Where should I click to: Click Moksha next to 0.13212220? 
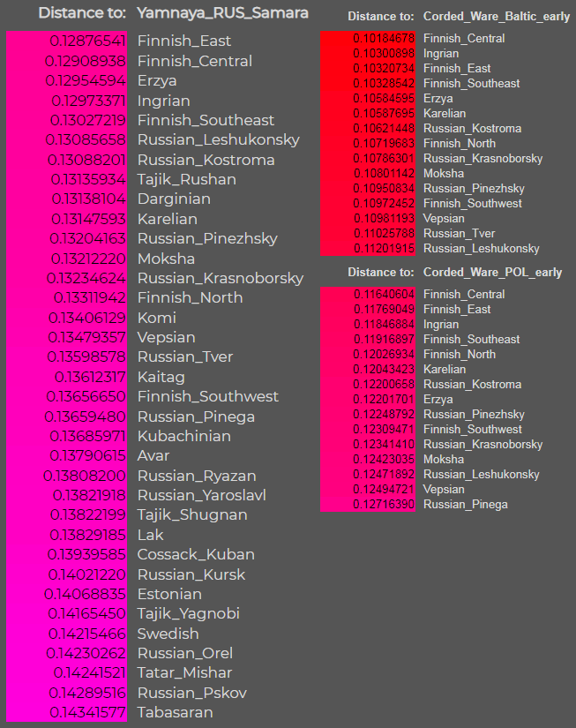pos(166,259)
